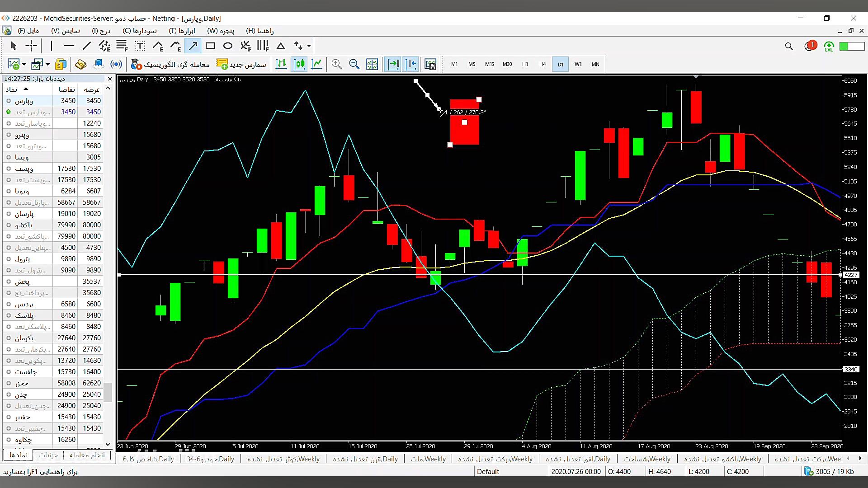Expand the arrows objects dropdown
This screenshot has width=868, height=488.
[x=309, y=46]
